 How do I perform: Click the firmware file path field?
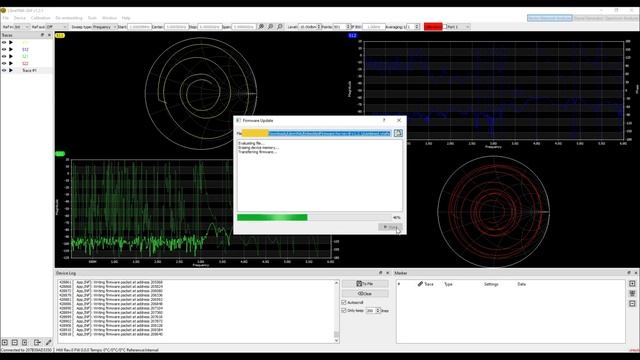point(317,133)
